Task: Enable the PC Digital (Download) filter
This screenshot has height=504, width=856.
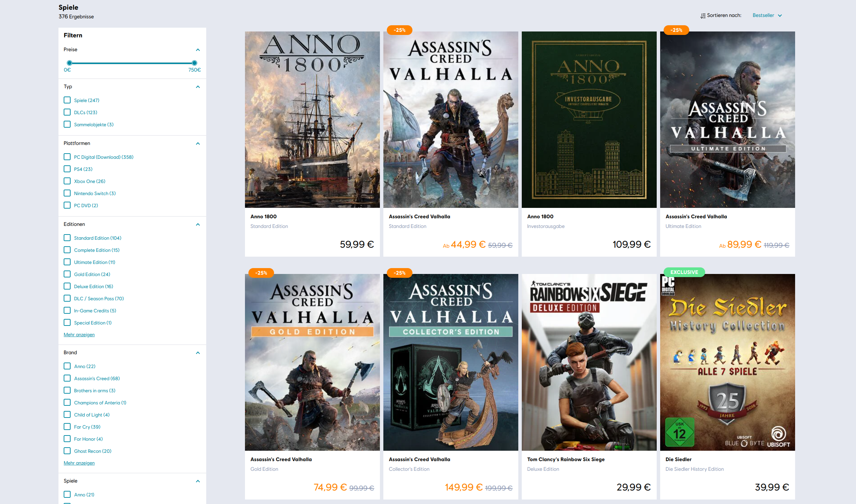Action: pos(67,157)
